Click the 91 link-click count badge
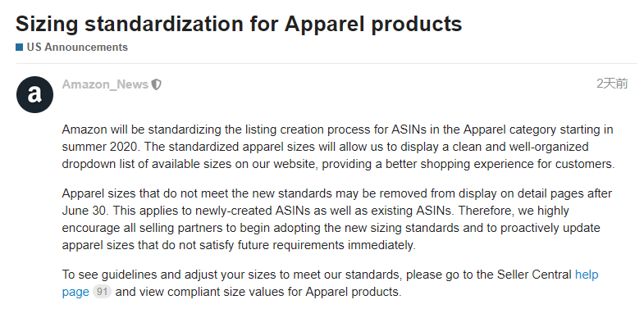Viewport: 644px width, 318px height. pyautogui.click(x=102, y=292)
